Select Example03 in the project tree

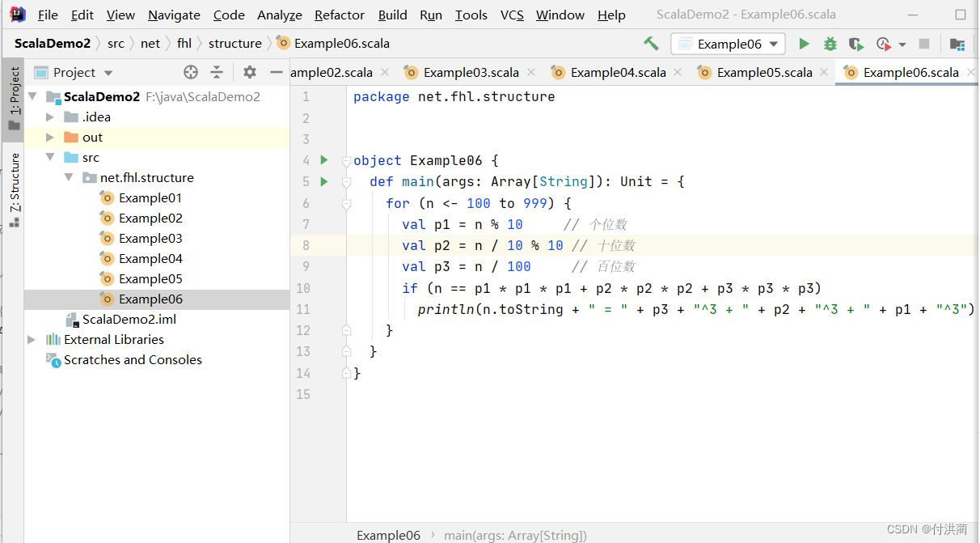150,238
